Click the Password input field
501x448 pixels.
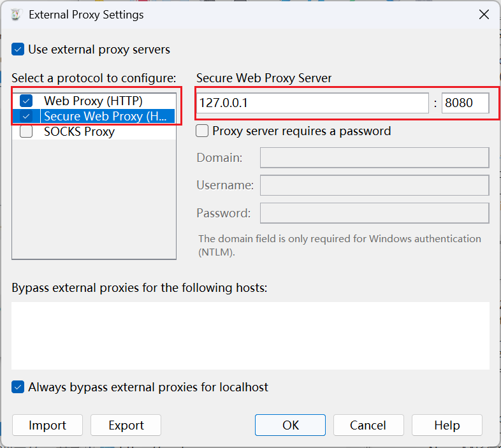[374, 213]
